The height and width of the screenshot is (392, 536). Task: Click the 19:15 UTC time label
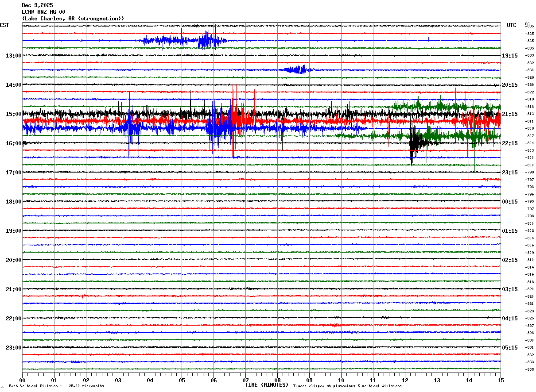[x=509, y=56]
